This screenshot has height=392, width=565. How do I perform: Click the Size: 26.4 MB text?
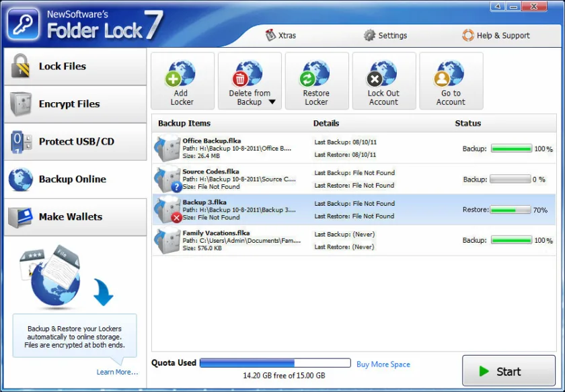pos(201,156)
